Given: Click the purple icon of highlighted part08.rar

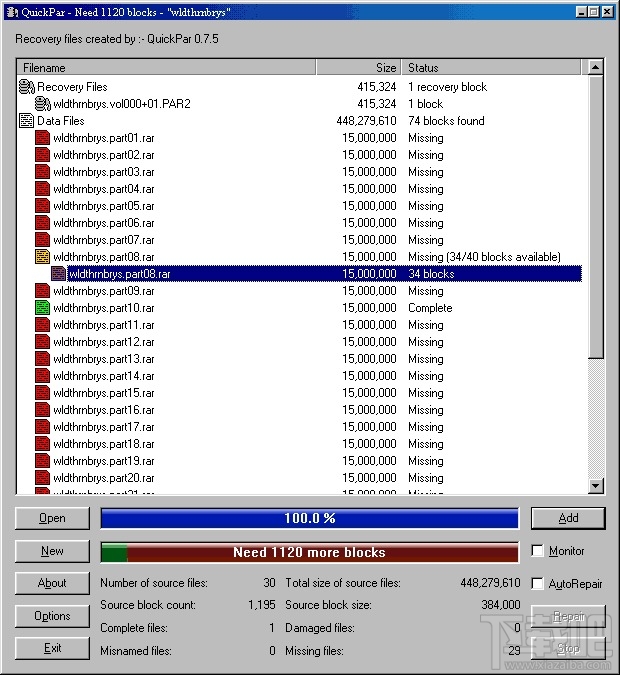Looking at the screenshot, I should tap(58, 274).
